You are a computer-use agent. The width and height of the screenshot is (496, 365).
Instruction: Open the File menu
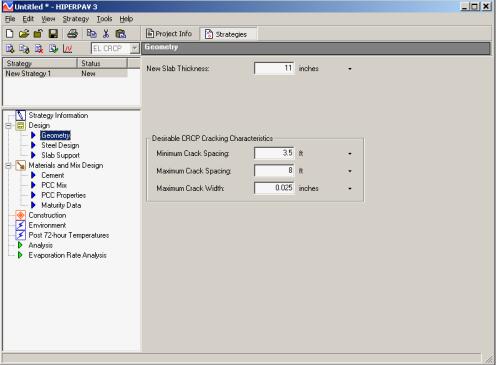click(x=10, y=19)
